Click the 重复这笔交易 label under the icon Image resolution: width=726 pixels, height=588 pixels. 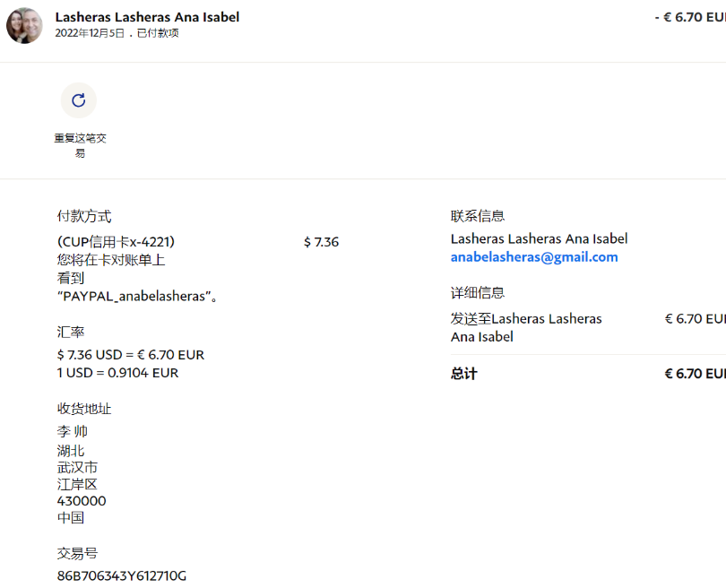point(80,145)
